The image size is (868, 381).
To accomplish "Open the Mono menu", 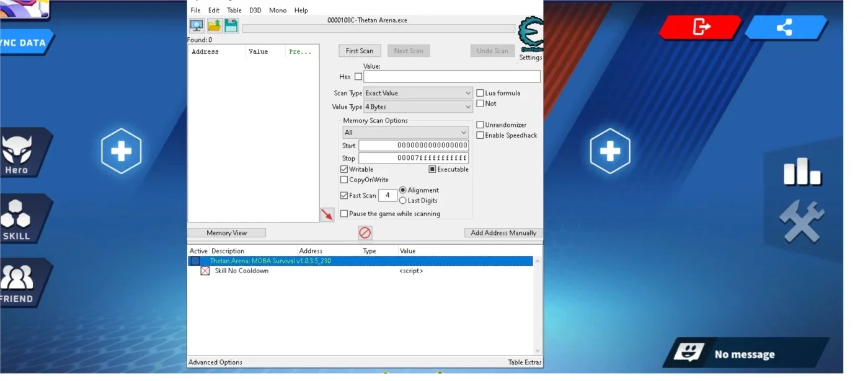I will coord(278,11).
